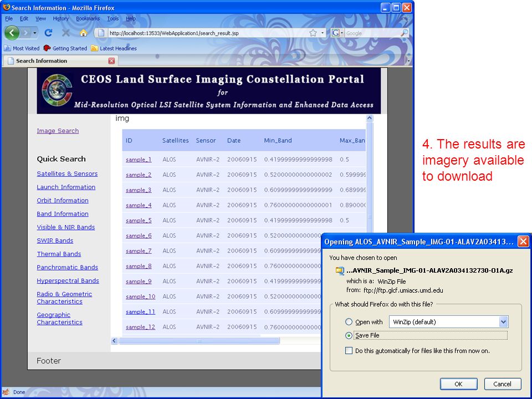
Task: Switch to the Search Information tab
Action: coord(60,61)
